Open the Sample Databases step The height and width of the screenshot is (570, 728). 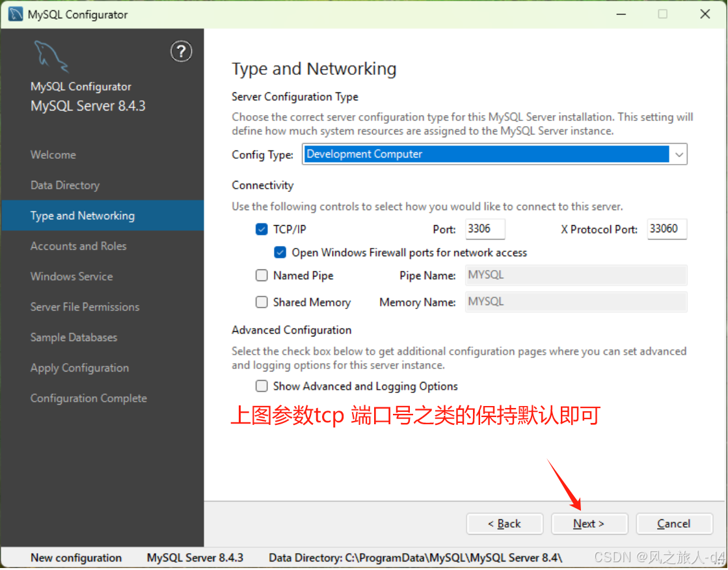74,338
